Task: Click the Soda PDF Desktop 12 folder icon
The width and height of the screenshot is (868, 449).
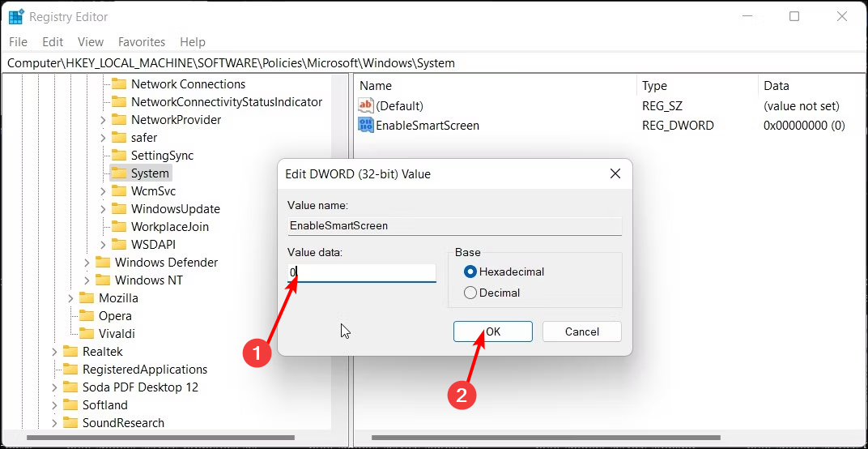Action: (70, 387)
